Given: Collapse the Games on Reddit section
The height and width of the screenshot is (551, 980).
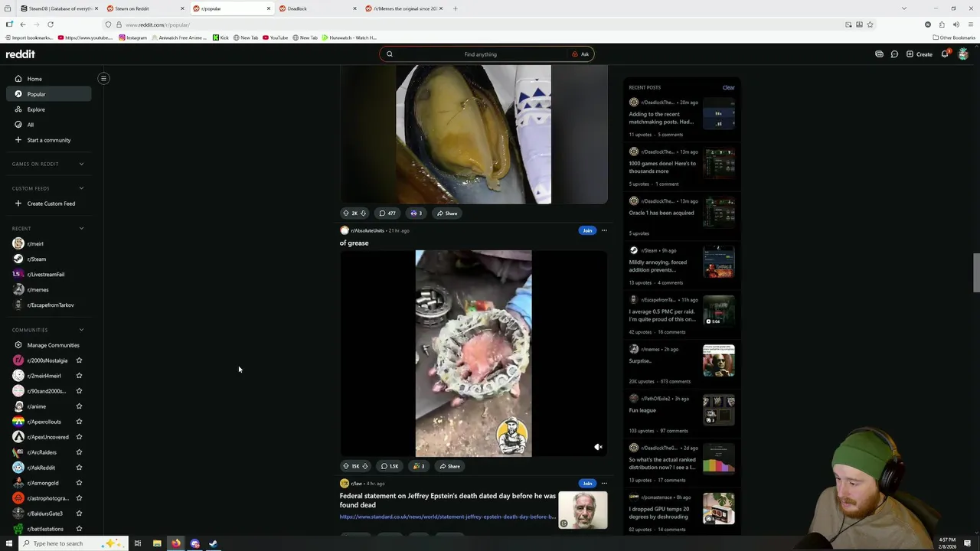Looking at the screenshot, I should [81, 164].
